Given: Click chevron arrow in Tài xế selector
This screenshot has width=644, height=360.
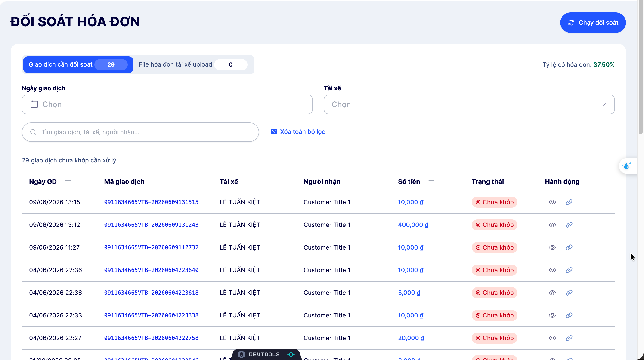Looking at the screenshot, I should (x=603, y=104).
